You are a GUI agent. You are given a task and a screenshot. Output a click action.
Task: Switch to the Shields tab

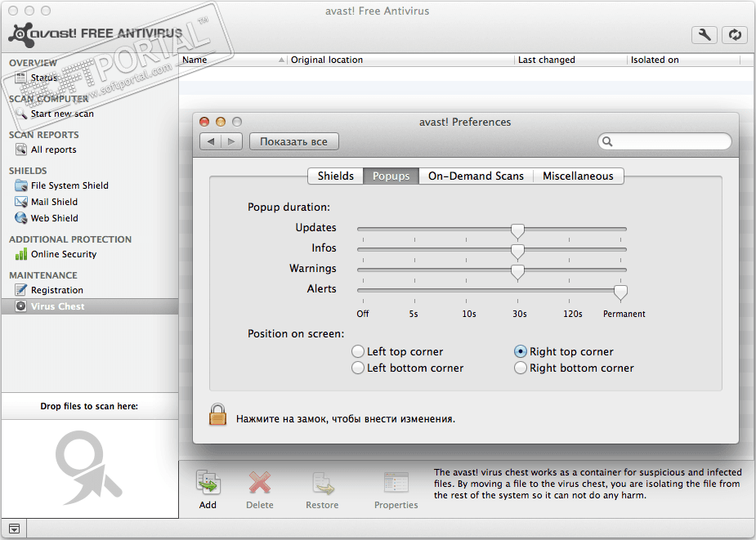tap(336, 176)
